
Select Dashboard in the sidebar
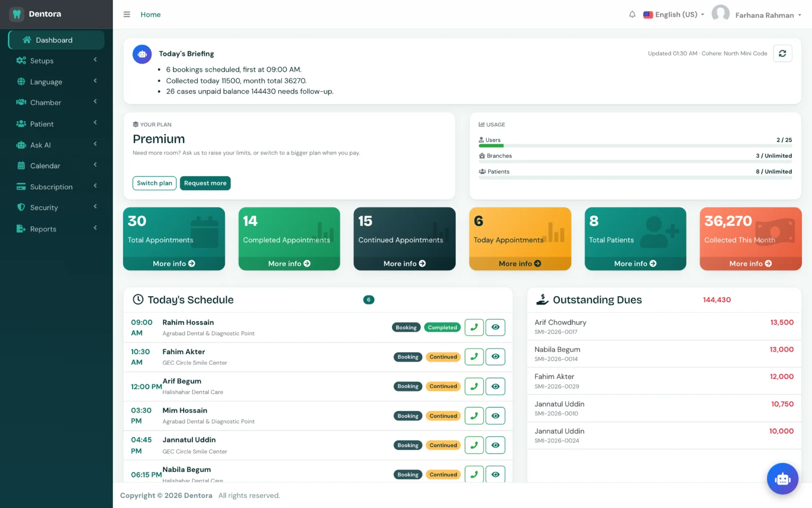[x=56, y=40]
